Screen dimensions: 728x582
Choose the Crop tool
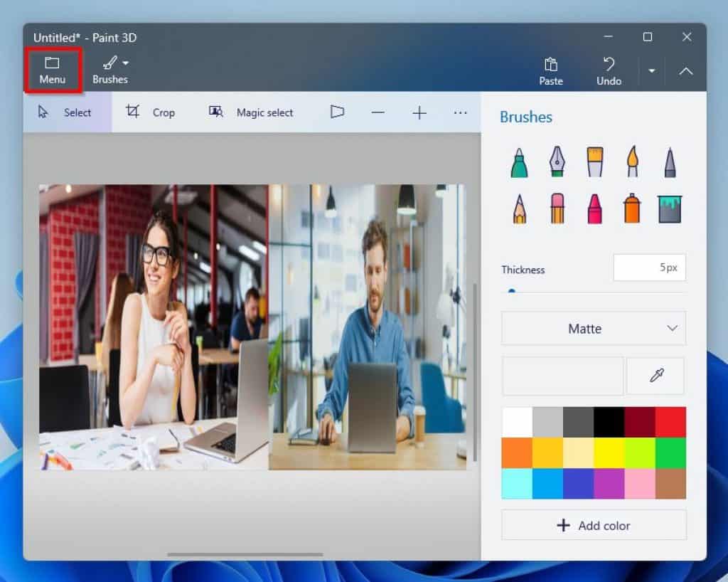pyautogui.click(x=151, y=112)
